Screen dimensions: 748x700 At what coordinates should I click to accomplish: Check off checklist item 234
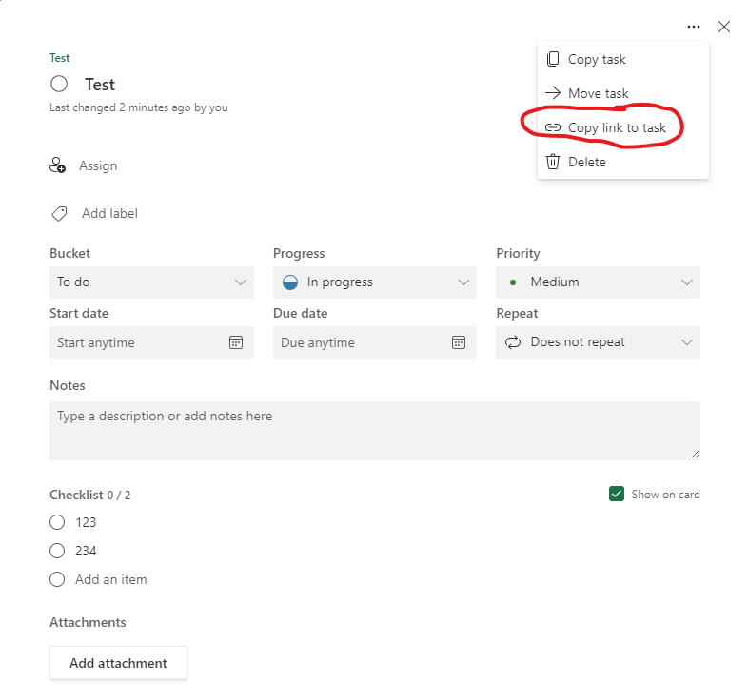tap(57, 551)
